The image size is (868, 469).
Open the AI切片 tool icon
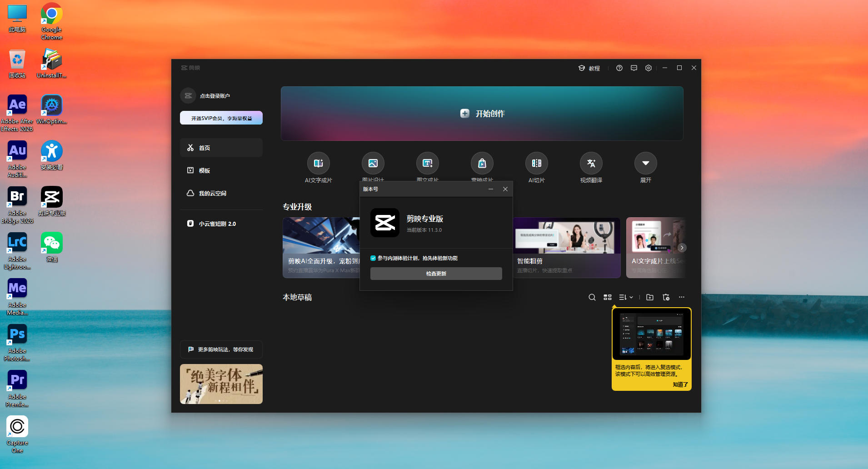(x=536, y=163)
